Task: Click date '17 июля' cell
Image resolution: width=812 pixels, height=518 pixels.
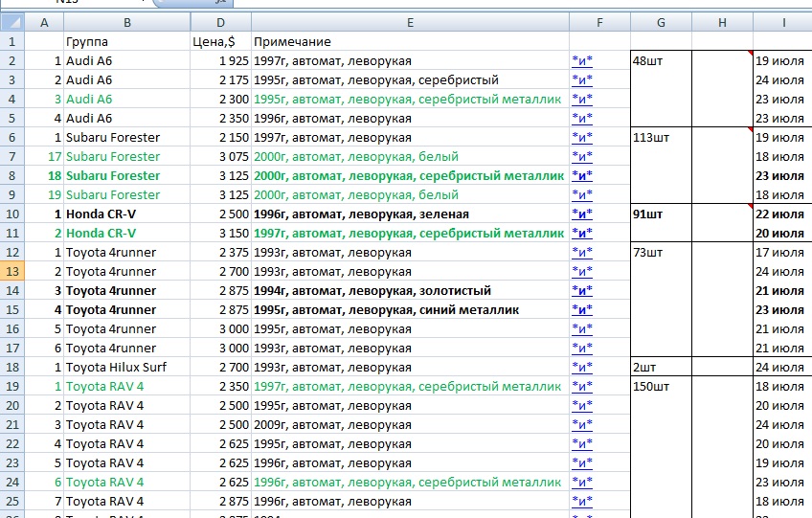Action: pyautogui.click(x=782, y=252)
